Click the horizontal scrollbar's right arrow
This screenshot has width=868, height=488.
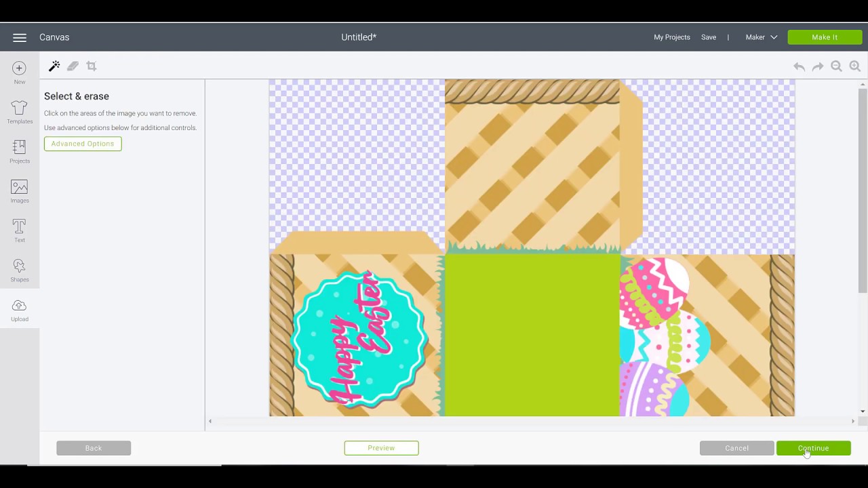853,422
